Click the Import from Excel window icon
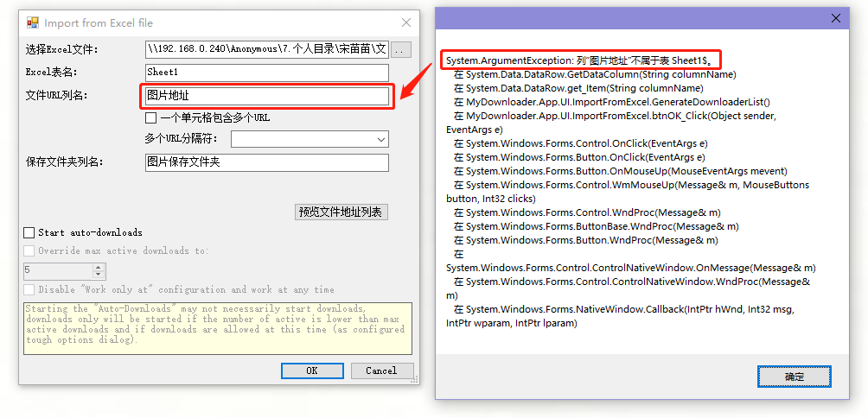Image resolution: width=868 pixels, height=418 pixels. (32, 22)
